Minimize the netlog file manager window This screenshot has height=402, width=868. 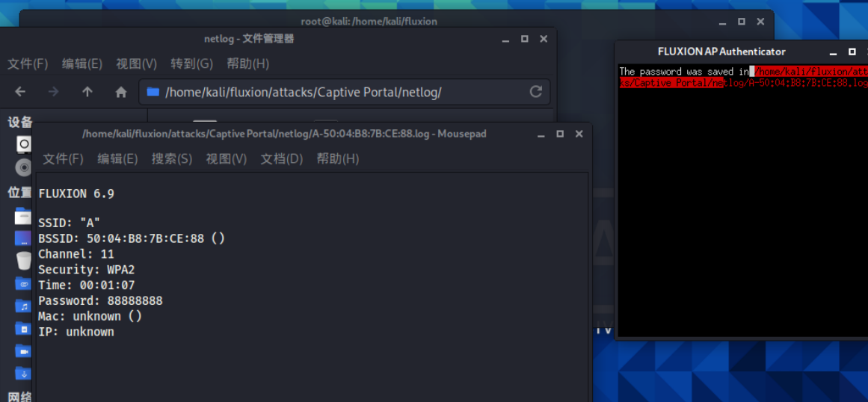tap(505, 40)
